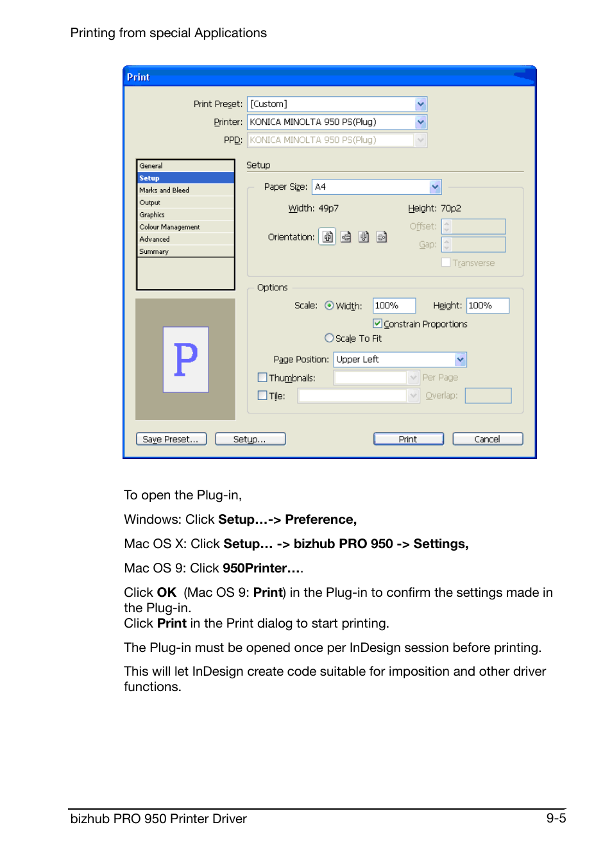Select the reverse portrait orientation icon
The width and height of the screenshot is (612, 868).
coord(364,237)
